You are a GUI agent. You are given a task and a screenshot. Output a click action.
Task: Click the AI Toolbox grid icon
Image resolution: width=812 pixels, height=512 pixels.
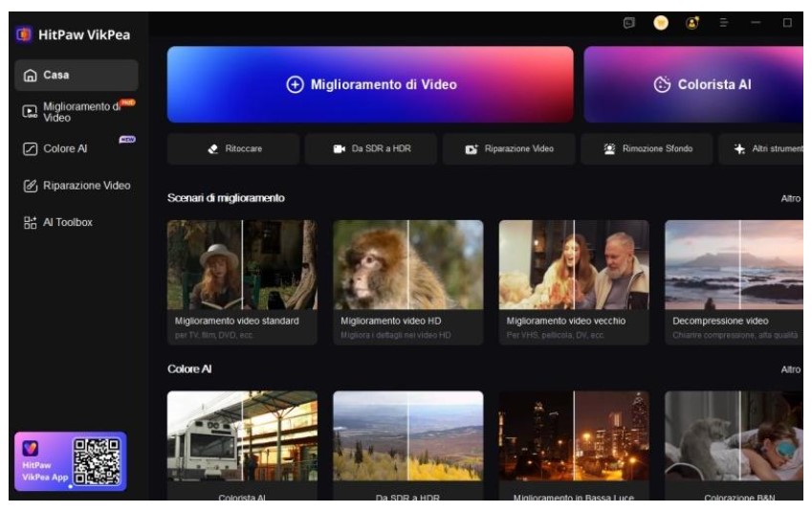(30, 223)
